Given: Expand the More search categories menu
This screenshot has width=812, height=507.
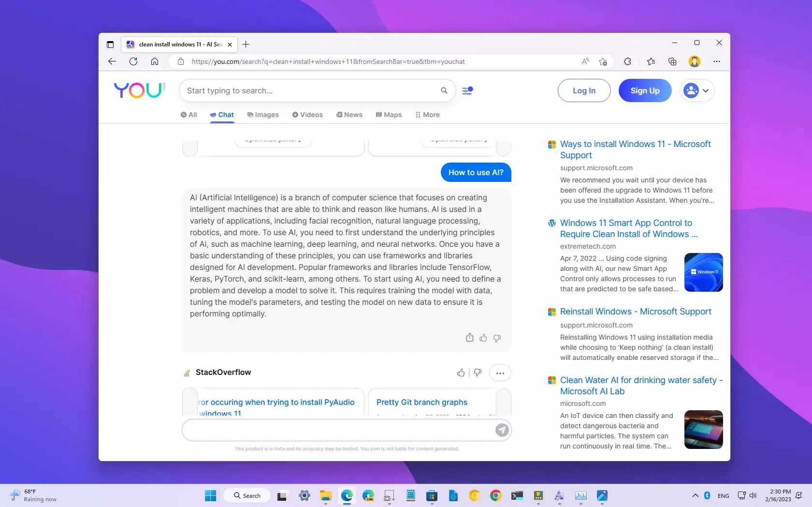Looking at the screenshot, I should (x=427, y=115).
